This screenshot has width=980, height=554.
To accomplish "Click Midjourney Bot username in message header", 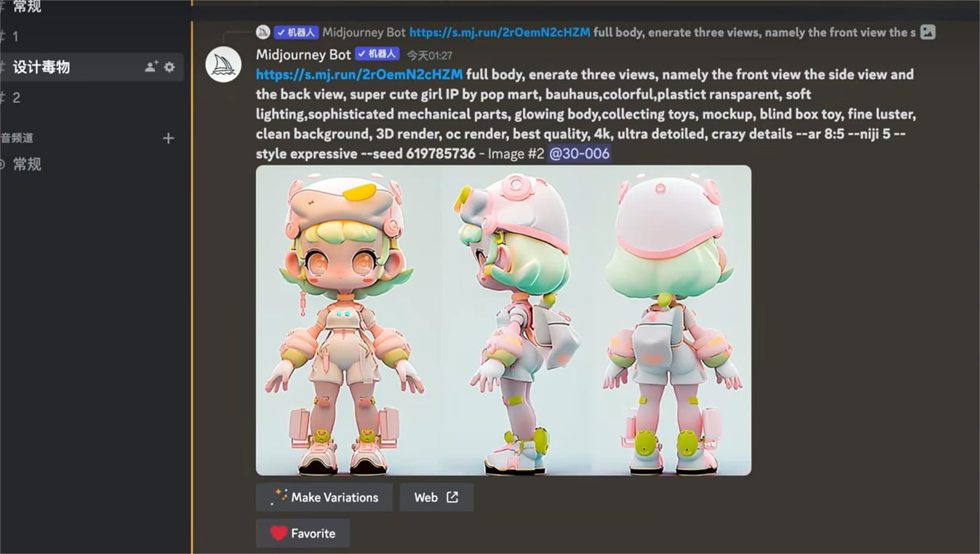I will click(x=303, y=55).
